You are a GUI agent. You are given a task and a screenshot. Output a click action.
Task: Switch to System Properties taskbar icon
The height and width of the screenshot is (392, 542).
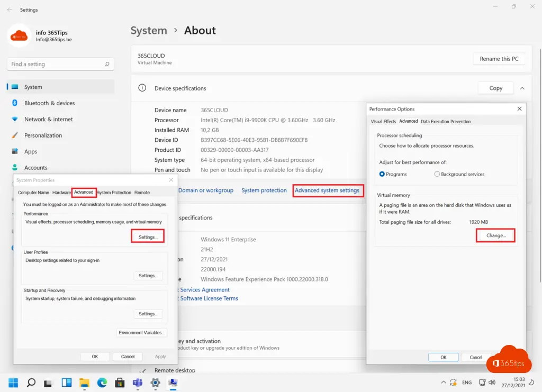[x=173, y=382]
